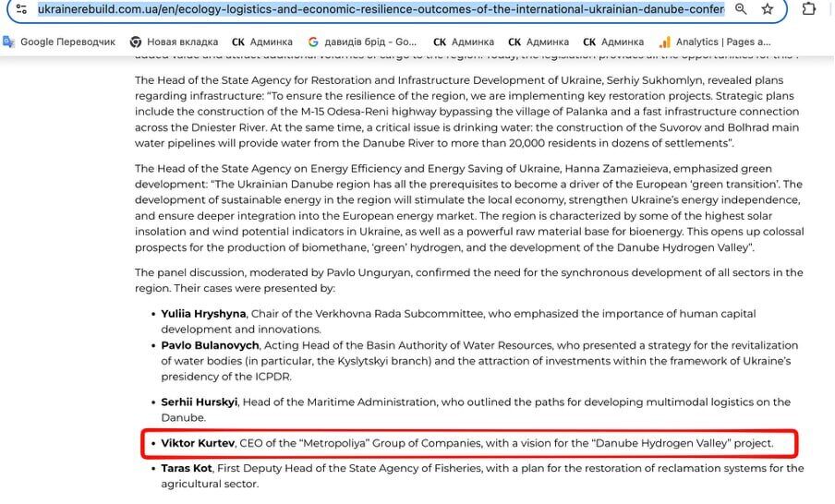This screenshot has width=835, height=504.
Task: Click the name Viktor Kurtev
Action: 198,443
